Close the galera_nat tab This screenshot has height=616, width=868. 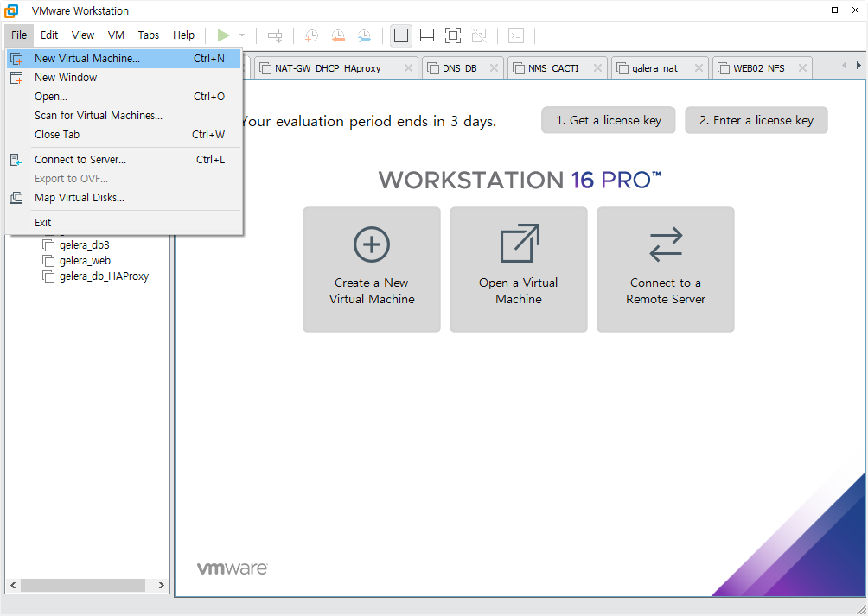[699, 68]
